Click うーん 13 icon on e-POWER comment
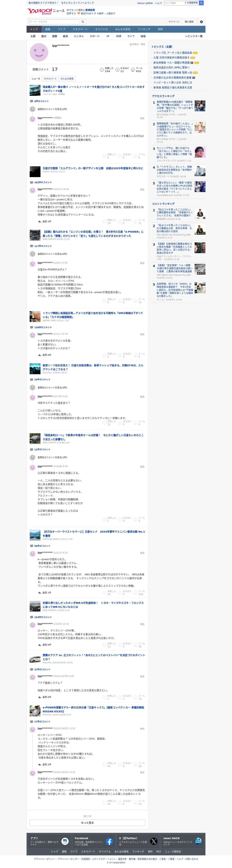 pos(135,301)
